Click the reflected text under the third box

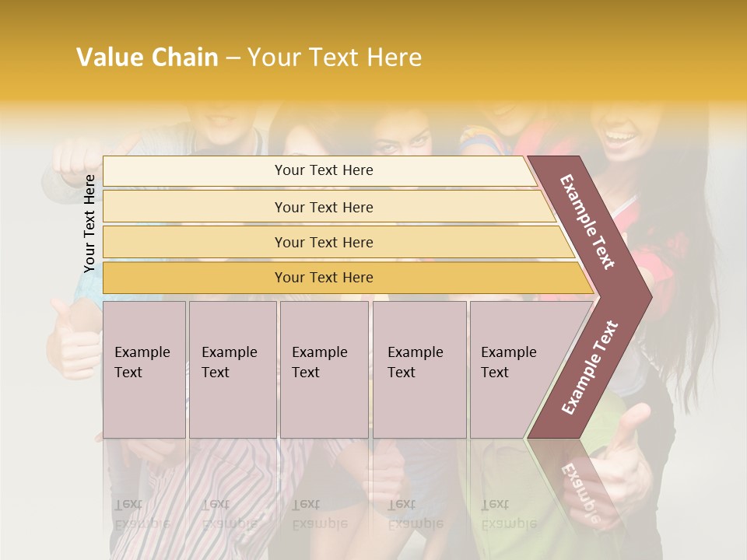pos(319,515)
